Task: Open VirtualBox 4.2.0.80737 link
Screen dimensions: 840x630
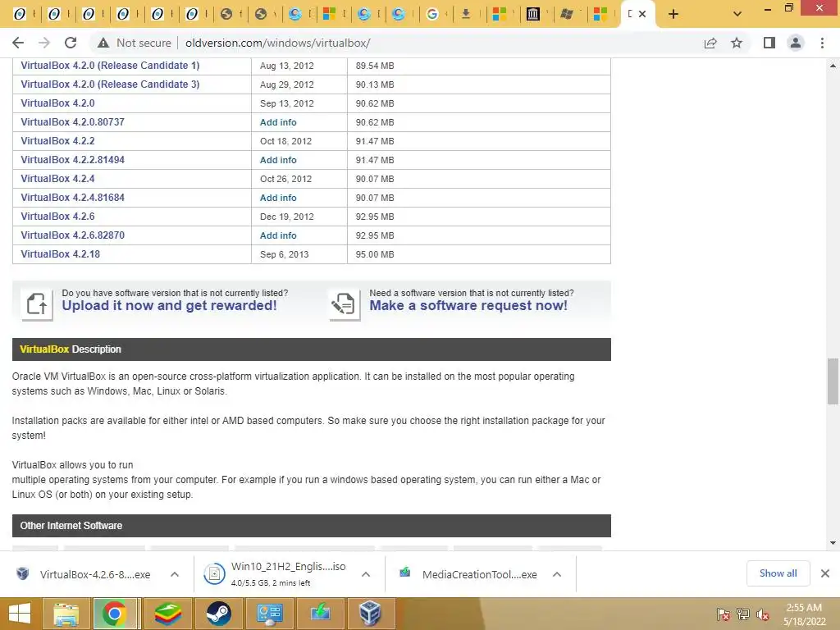Action: 72,121
